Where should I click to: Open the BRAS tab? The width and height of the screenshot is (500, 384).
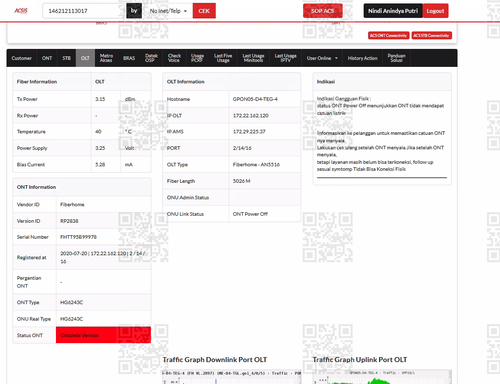coord(129,58)
